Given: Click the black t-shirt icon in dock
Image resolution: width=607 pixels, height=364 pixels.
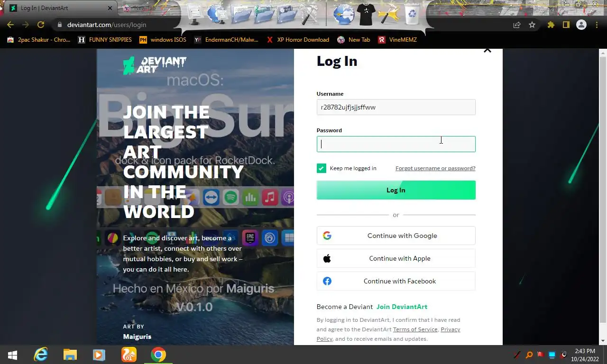Looking at the screenshot, I should (x=367, y=14).
